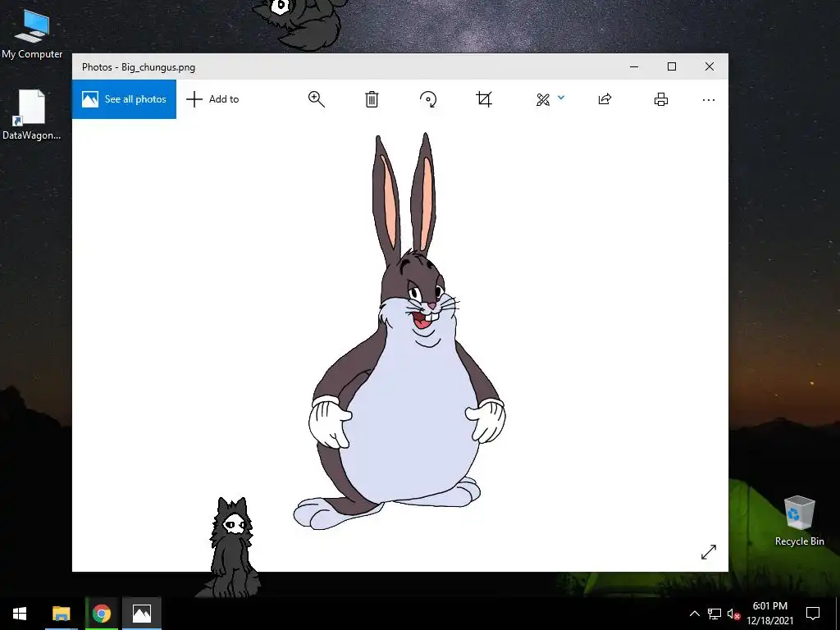840x630 pixels.
Task: Select the Recycle Bin desktop icon
Action: [799, 521]
